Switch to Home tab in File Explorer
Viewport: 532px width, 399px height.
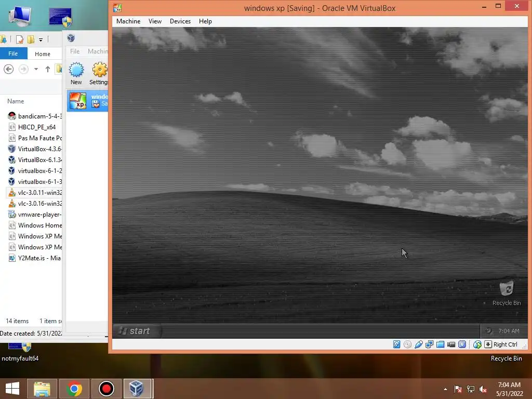[x=43, y=54]
